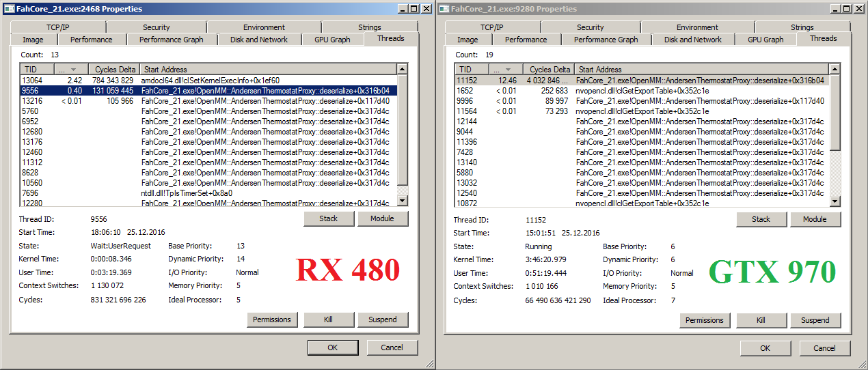
Task: Cancel the right properties dialog
Action: (825, 348)
